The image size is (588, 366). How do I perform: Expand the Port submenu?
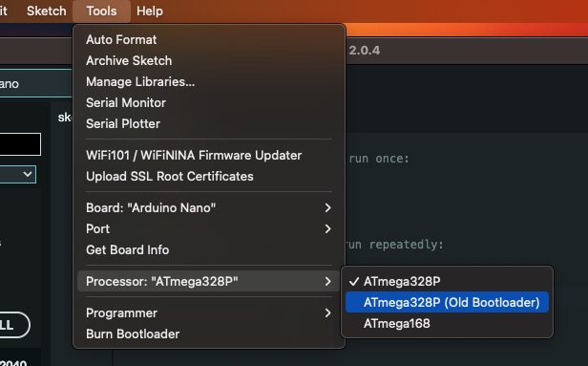[209, 229]
